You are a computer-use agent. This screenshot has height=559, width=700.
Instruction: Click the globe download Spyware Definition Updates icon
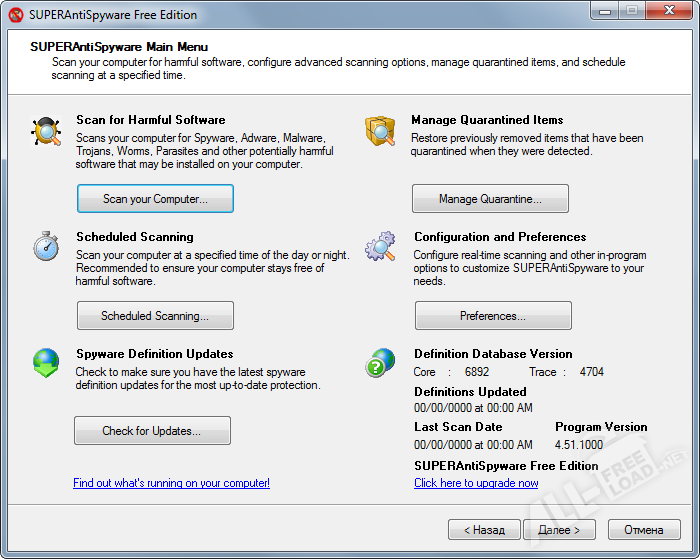tap(46, 363)
